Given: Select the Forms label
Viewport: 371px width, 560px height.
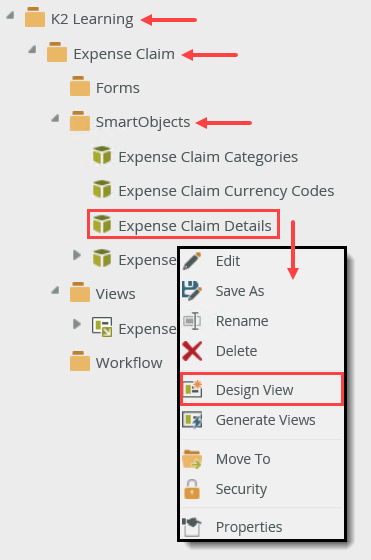Looking at the screenshot, I should 118,88.
